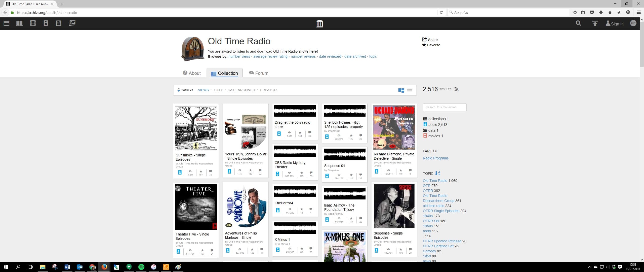Screen dimensions: 644x272
Task: Open the Audio (speaker) icon in navbar
Action: pyautogui.click(x=46, y=23)
